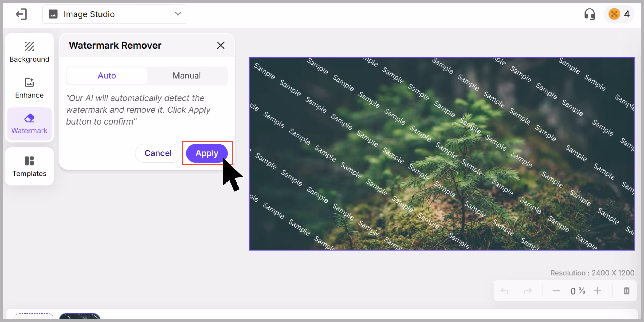
Task: Zoom in with plus button
Action: (x=598, y=291)
